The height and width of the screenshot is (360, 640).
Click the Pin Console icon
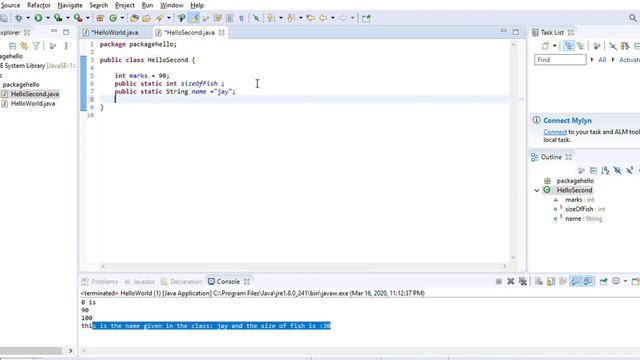coord(604,281)
